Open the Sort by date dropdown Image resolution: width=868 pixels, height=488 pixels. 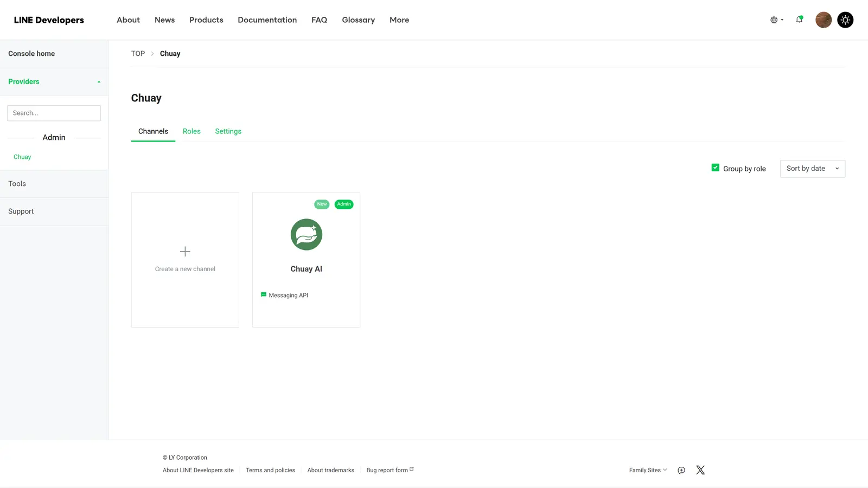[813, 169]
